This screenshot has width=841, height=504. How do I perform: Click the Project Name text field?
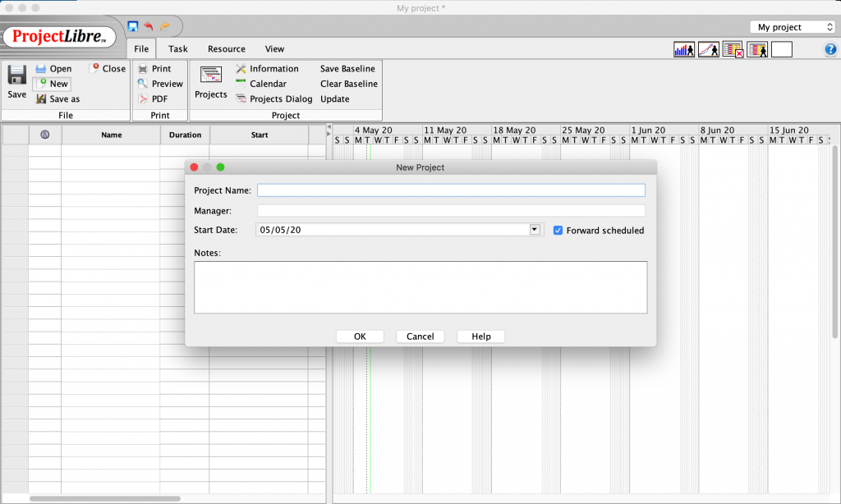click(x=451, y=190)
